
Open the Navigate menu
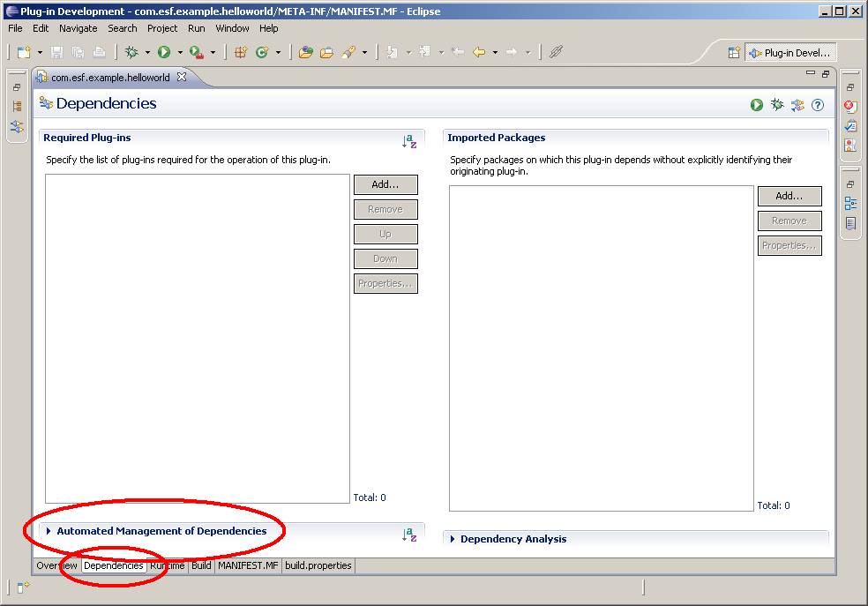pyautogui.click(x=78, y=28)
